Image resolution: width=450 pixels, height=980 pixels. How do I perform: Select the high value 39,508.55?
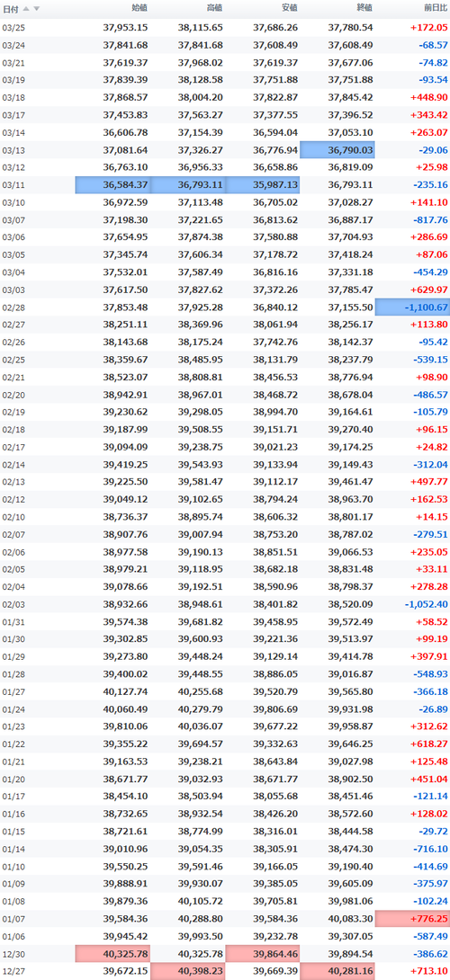coord(201,430)
